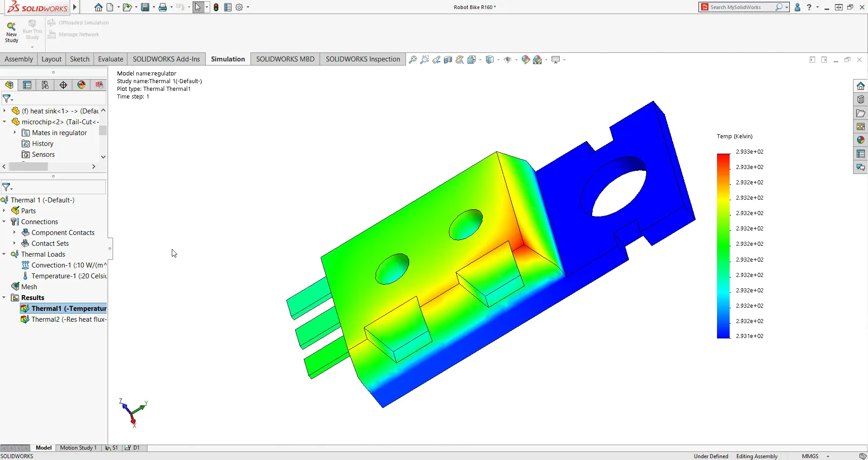This screenshot has height=460, width=868.
Task: Select the Temperature-1 thermal load
Action: [x=64, y=276]
